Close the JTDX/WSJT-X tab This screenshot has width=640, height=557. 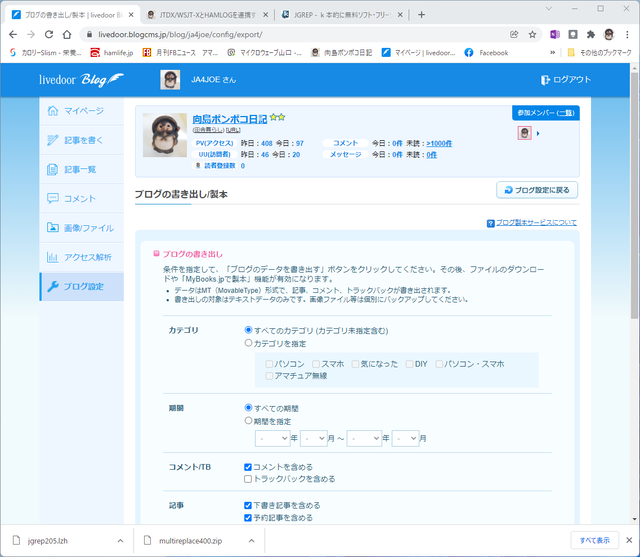point(265,15)
